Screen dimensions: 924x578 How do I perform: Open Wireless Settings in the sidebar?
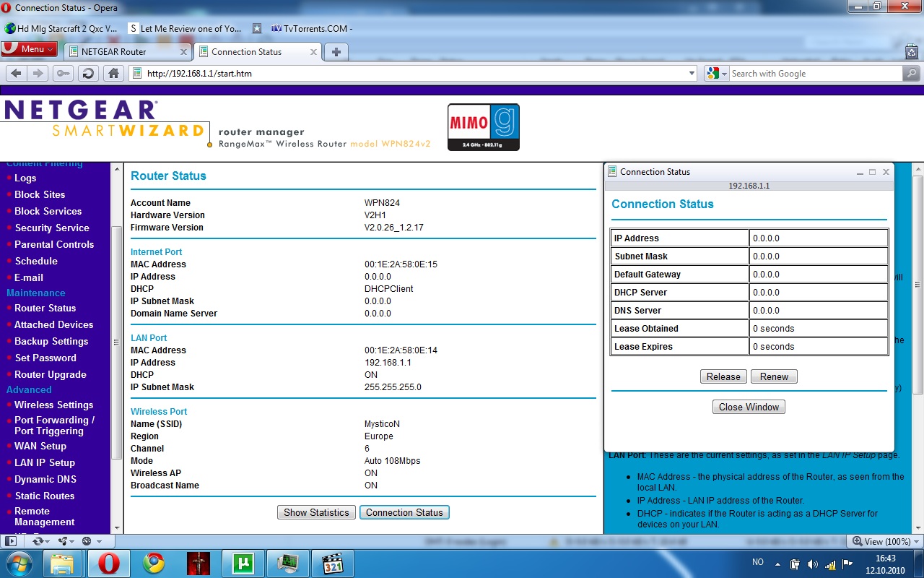[x=53, y=405]
